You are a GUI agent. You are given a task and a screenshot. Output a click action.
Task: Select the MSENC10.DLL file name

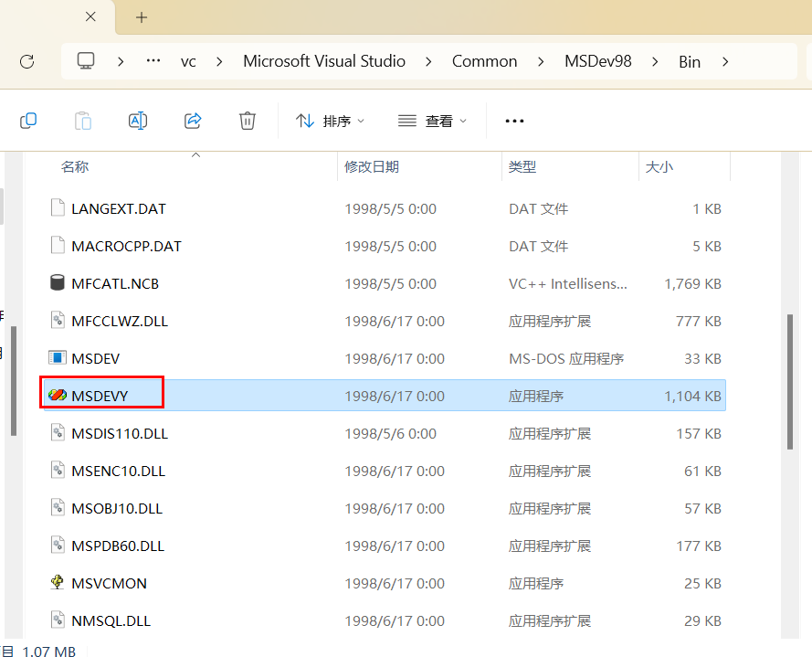[118, 471]
